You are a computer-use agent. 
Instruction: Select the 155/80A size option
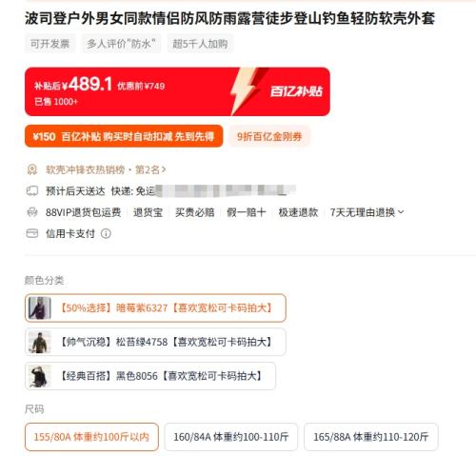pos(91,437)
